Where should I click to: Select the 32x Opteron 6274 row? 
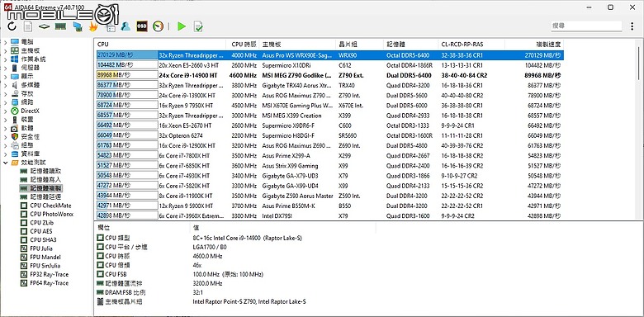(329, 135)
